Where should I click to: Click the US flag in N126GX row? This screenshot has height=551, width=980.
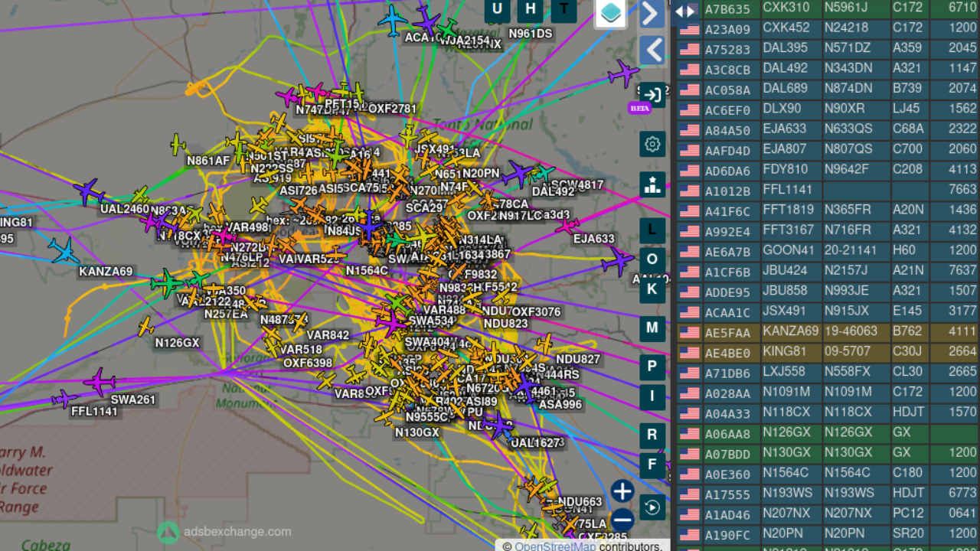coord(690,433)
